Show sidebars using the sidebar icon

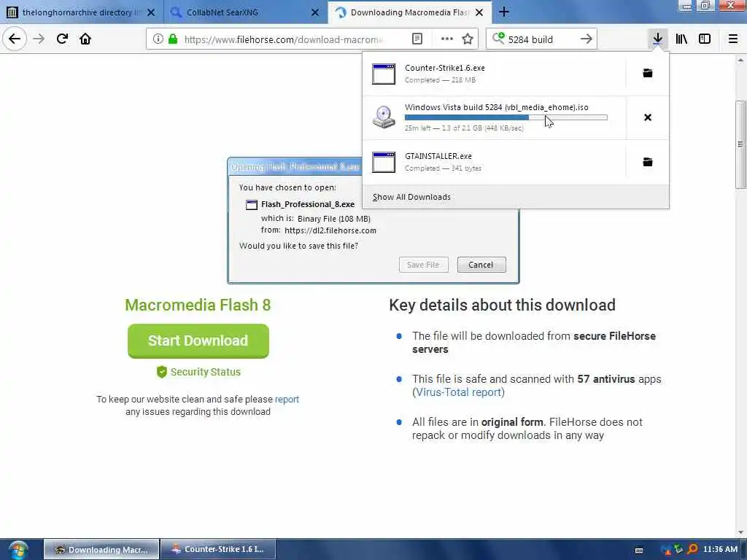click(x=705, y=39)
